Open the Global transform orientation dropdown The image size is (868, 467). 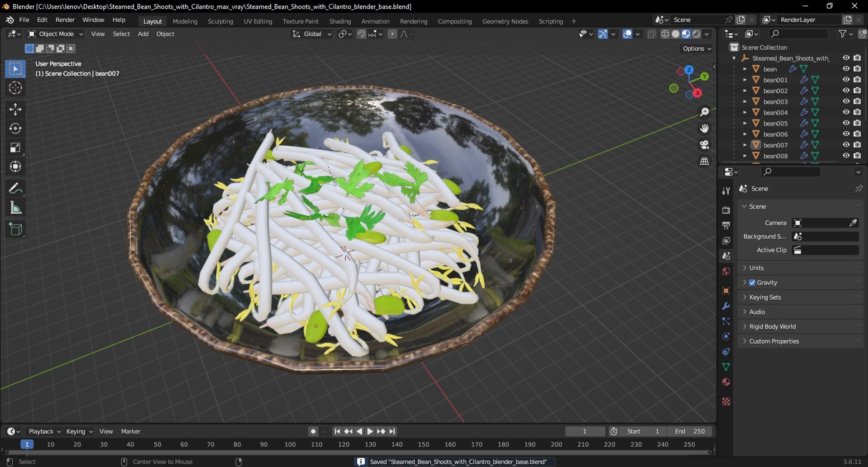point(311,34)
